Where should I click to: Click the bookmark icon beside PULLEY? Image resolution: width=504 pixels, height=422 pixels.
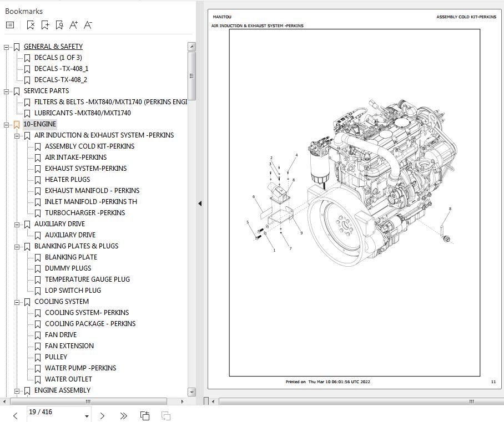[38, 358]
